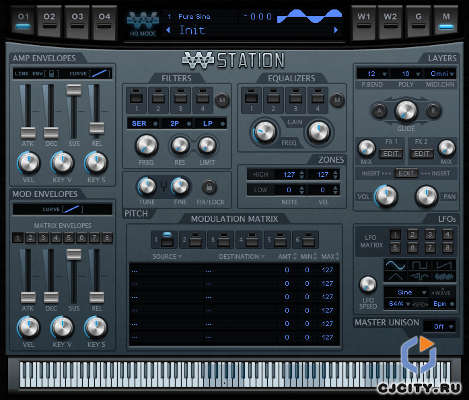Open the 2P filter pole dropdown
The height and width of the screenshot is (400, 469).
[180, 124]
